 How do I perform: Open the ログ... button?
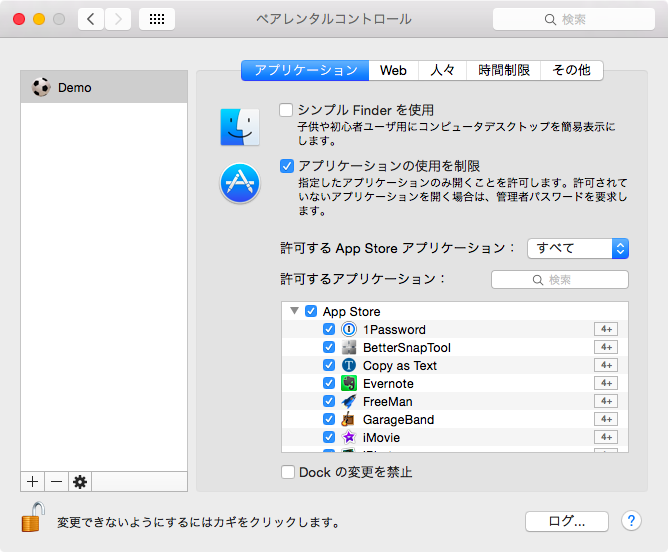pyautogui.click(x=567, y=521)
